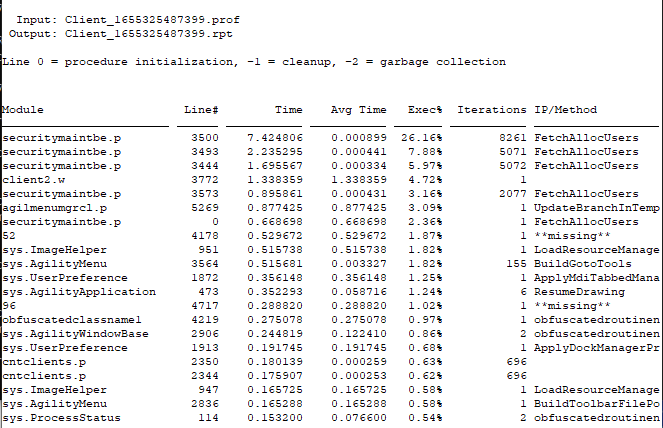This screenshot has width=663, height=428.
Task: Click sys.UserPreference module on line 1913
Action: coord(65,348)
